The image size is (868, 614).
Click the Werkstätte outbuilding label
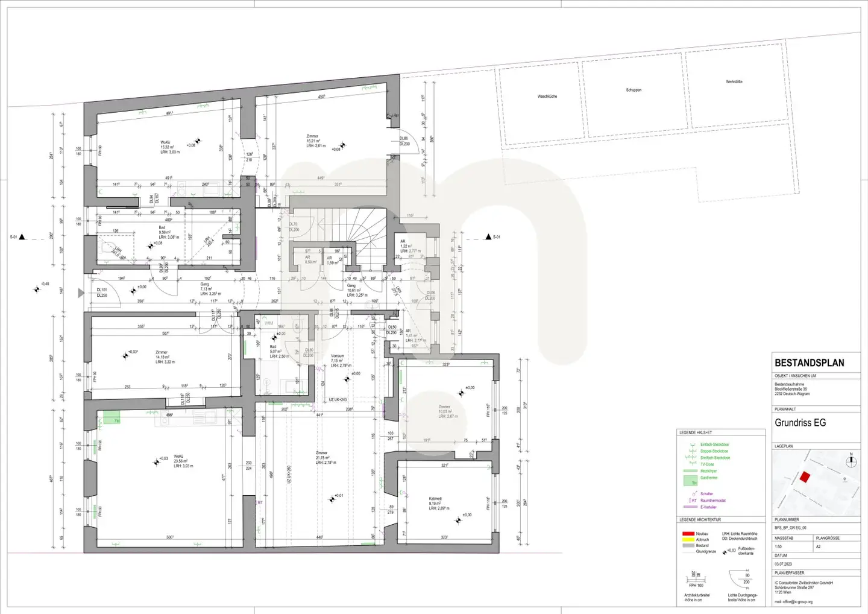click(734, 81)
